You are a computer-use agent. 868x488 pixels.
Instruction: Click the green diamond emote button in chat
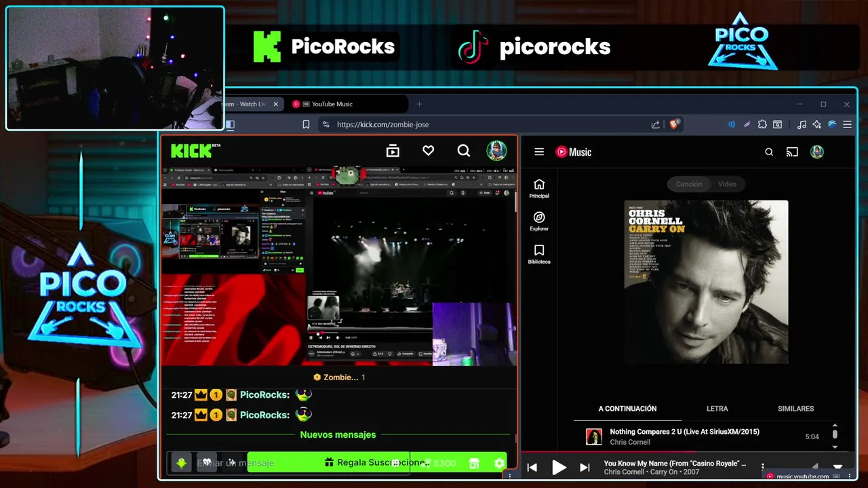(x=181, y=463)
